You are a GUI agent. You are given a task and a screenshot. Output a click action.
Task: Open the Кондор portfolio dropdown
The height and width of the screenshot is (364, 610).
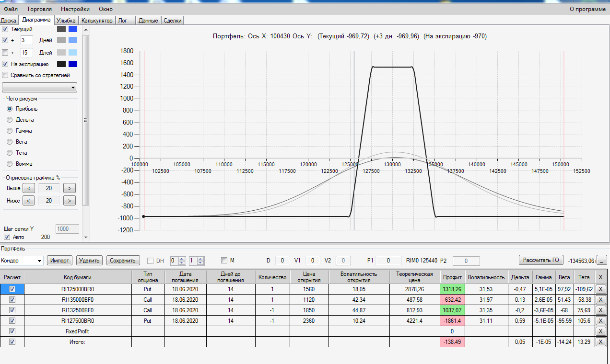(22, 261)
